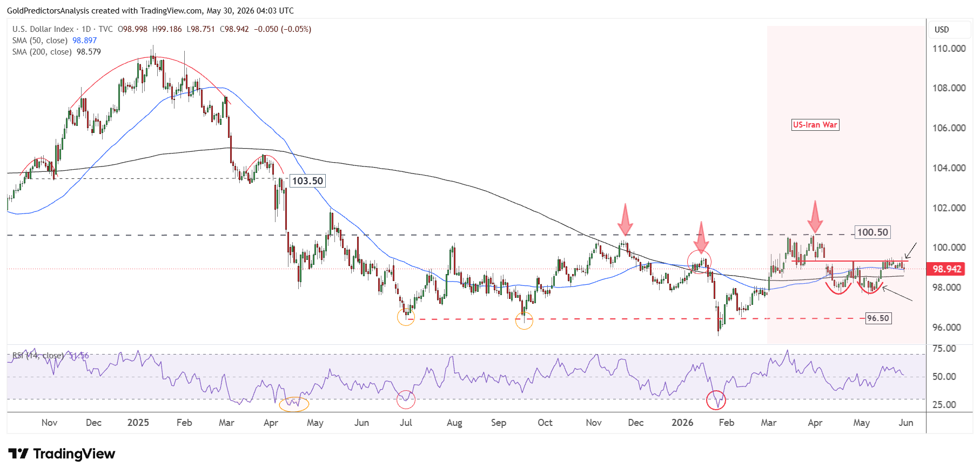
Task: Select the SMA 200 indicator legend
Action: (57, 52)
